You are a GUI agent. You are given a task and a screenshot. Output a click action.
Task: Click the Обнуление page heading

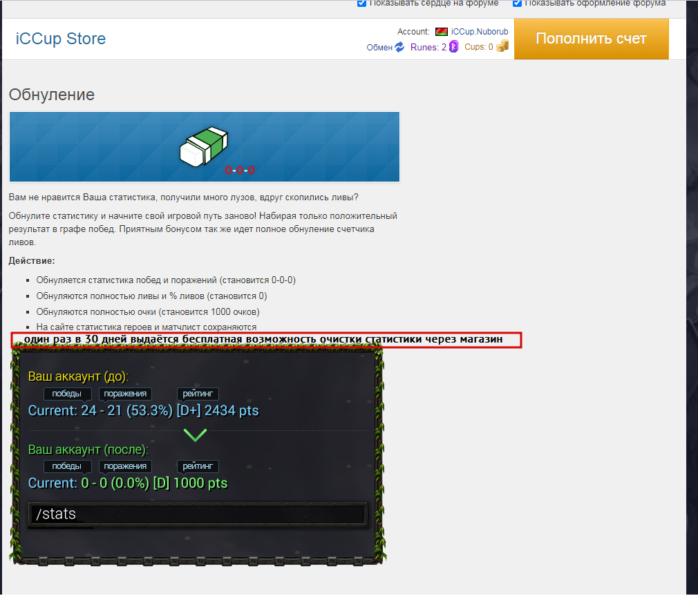(52, 95)
